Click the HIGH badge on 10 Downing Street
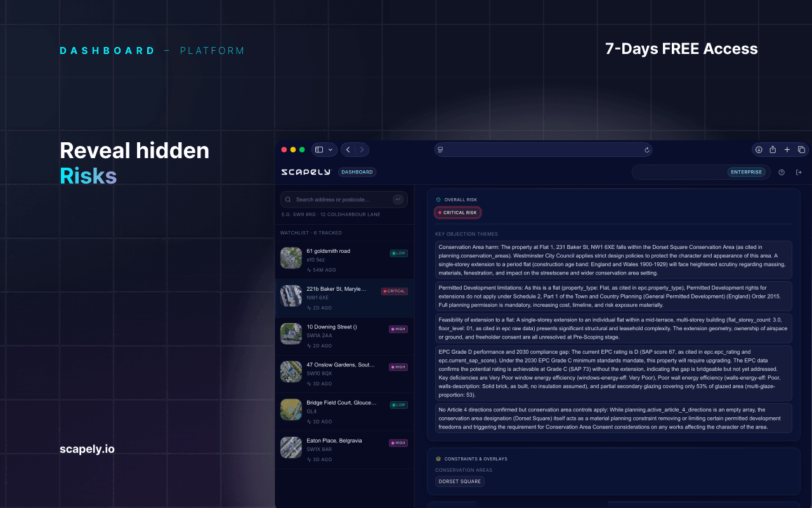This screenshot has height=508, width=812. tap(398, 329)
